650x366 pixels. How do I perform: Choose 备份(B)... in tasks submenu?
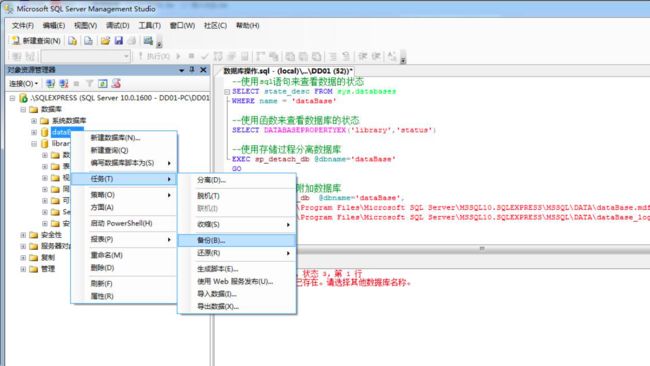click(x=237, y=240)
